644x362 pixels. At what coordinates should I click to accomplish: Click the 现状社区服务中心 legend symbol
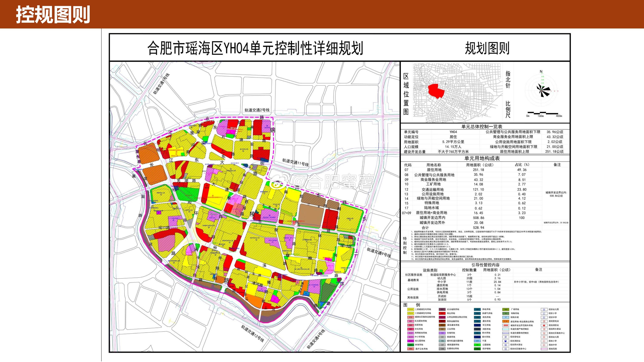tap(506, 349)
